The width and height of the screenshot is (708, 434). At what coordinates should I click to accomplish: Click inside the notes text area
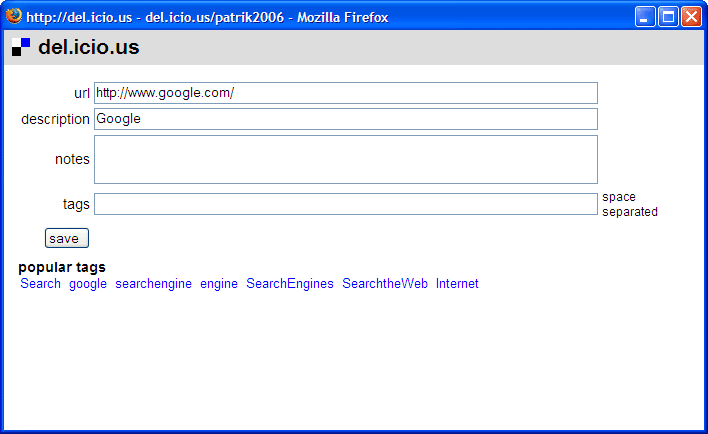tap(346, 159)
